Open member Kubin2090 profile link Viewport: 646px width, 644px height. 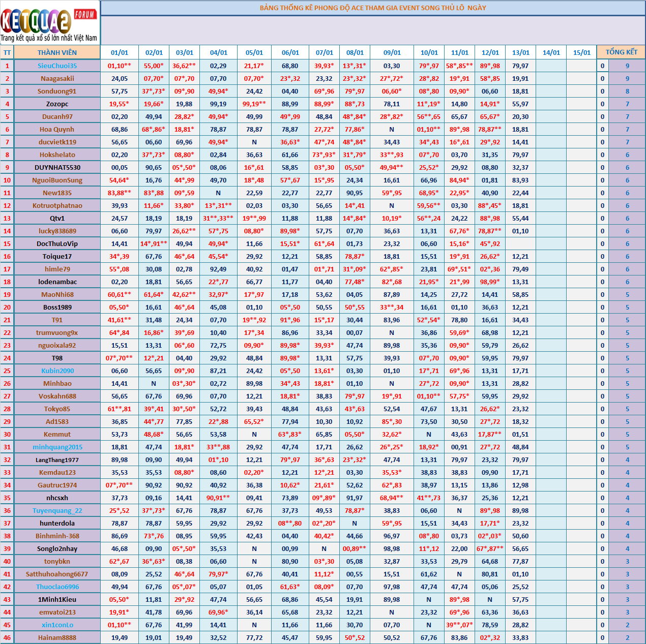point(57,371)
